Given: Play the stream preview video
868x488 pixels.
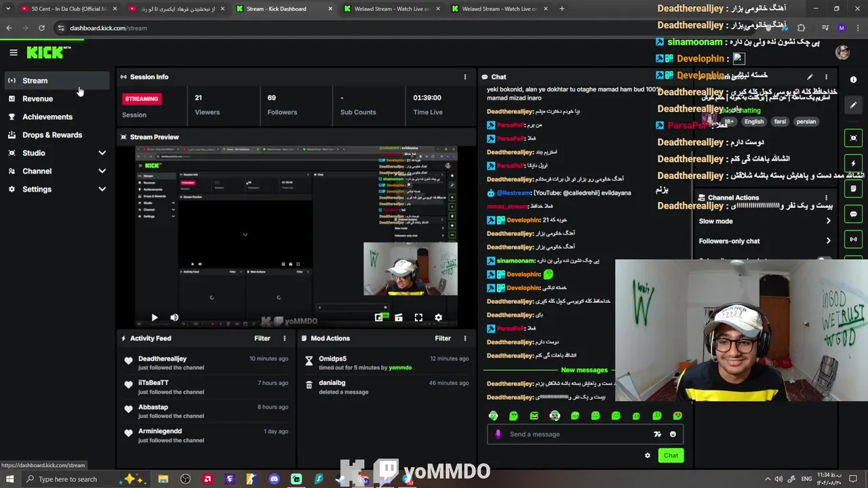Looking at the screenshot, I should [x=154, y=317].
